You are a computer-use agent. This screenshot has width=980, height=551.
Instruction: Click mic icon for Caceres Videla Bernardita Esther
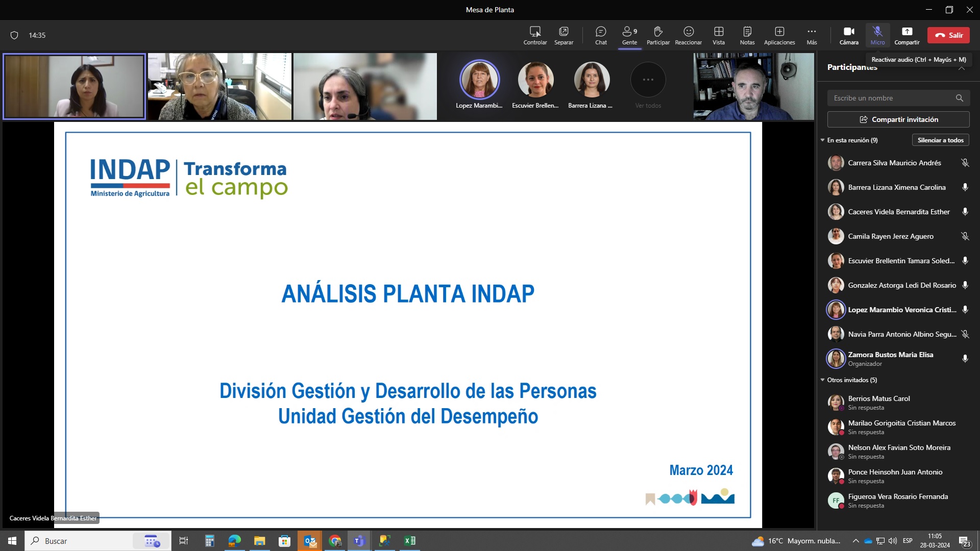click(x=965, y=212)
